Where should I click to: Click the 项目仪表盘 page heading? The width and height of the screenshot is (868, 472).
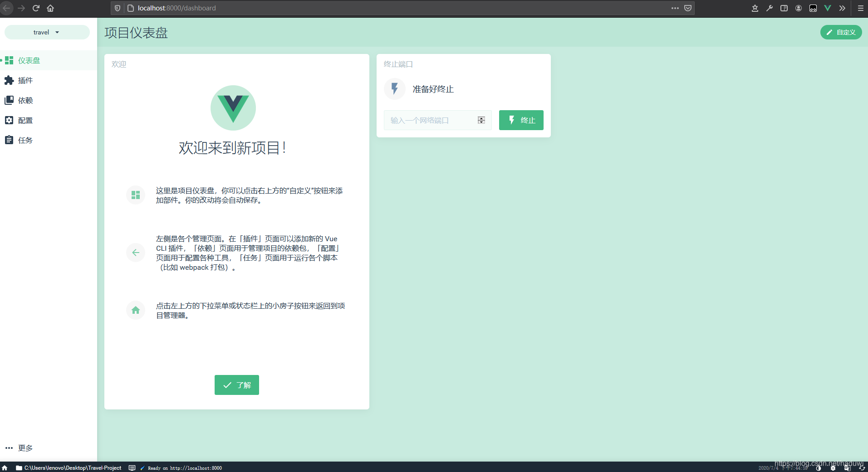136,33
